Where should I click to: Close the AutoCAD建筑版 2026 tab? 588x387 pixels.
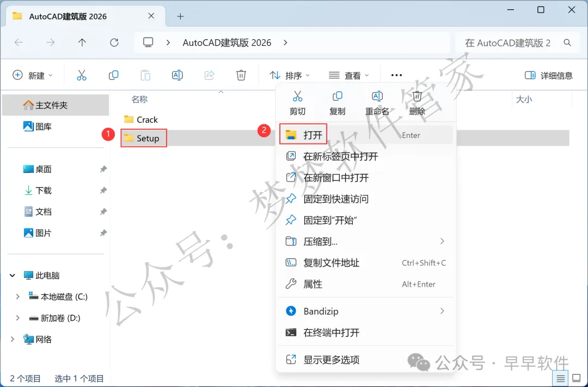pyautogui.click(x=151, y=16)
